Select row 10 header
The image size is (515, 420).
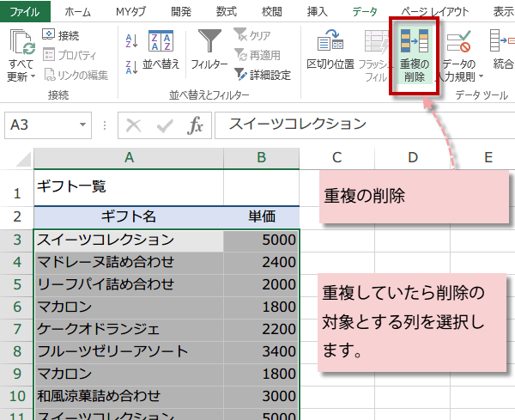[17, 397]
